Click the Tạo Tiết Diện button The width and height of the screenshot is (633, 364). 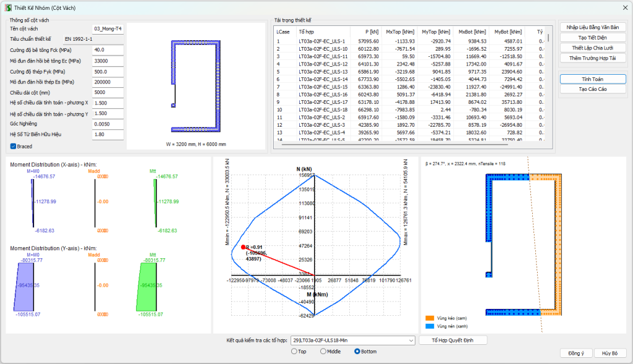[592, 38]
